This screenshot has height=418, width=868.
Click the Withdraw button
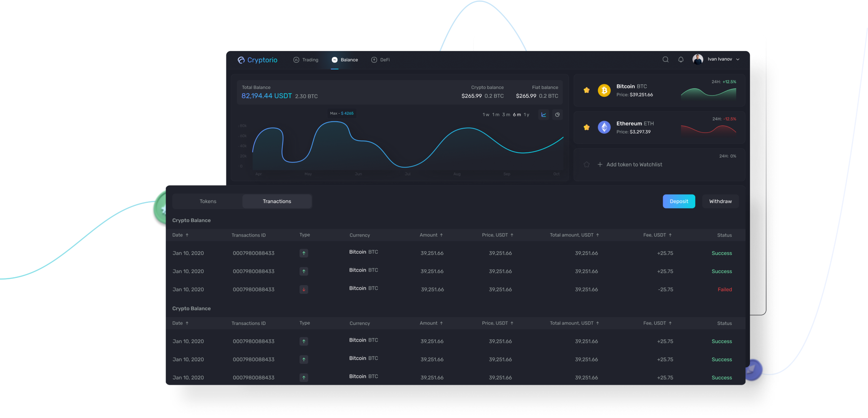pyautogui.click(x=720, y=201)
